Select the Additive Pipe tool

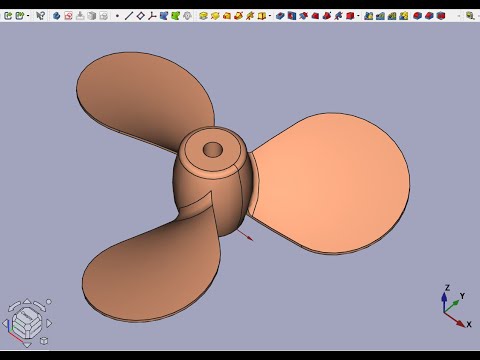click(238, 15)
